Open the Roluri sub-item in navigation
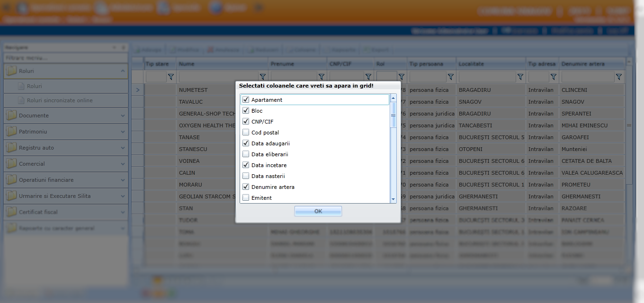This screenshot has height=303, width=644. (x=35, y=86)
